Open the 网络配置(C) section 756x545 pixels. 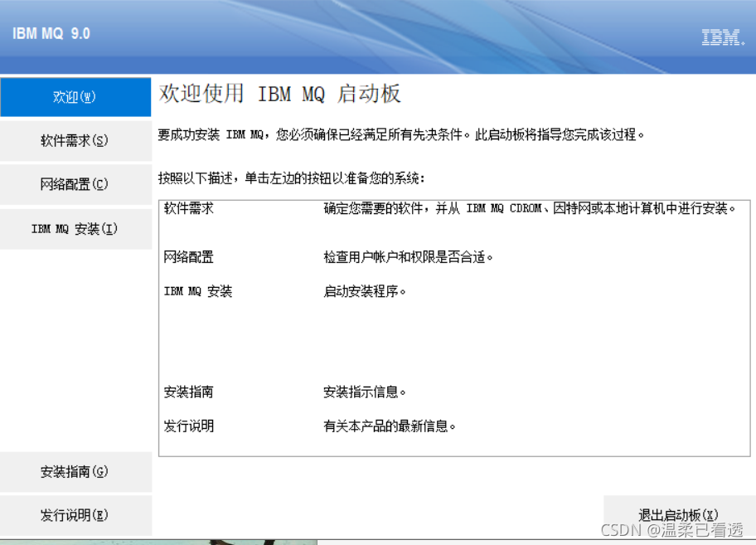coord(75,184)
